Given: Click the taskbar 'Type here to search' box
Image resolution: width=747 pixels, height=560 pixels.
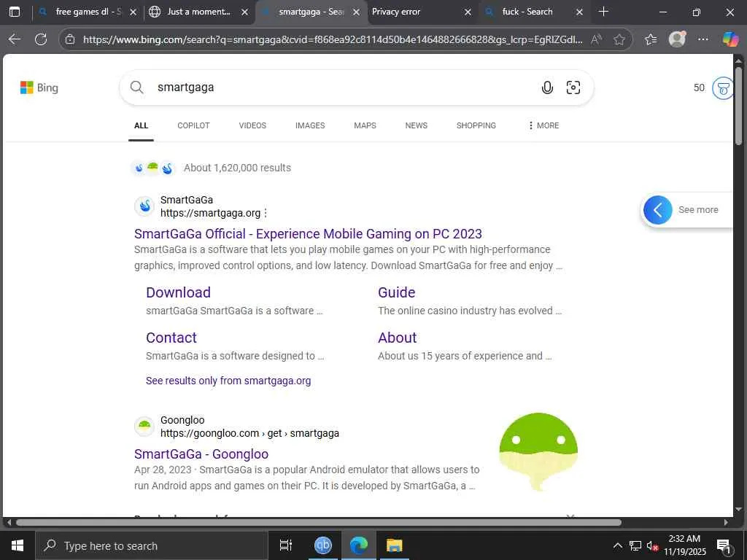Looking at the screenshot, I should (152, 545).
